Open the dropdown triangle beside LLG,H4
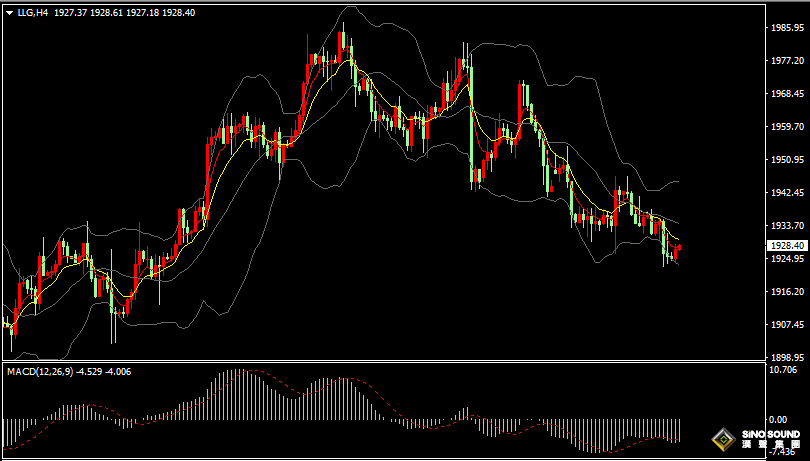 (x=9, y=13)
